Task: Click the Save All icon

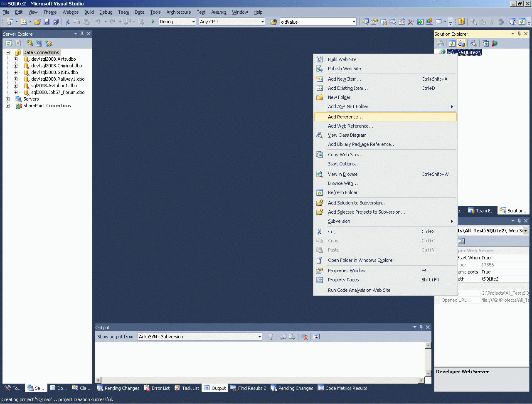Action: click(56, 22)
